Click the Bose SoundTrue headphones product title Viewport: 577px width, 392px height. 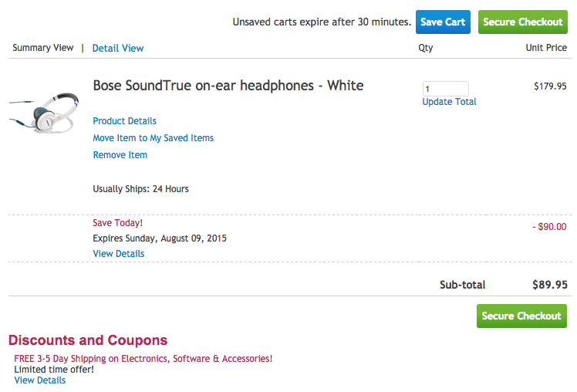coord(228,85)
